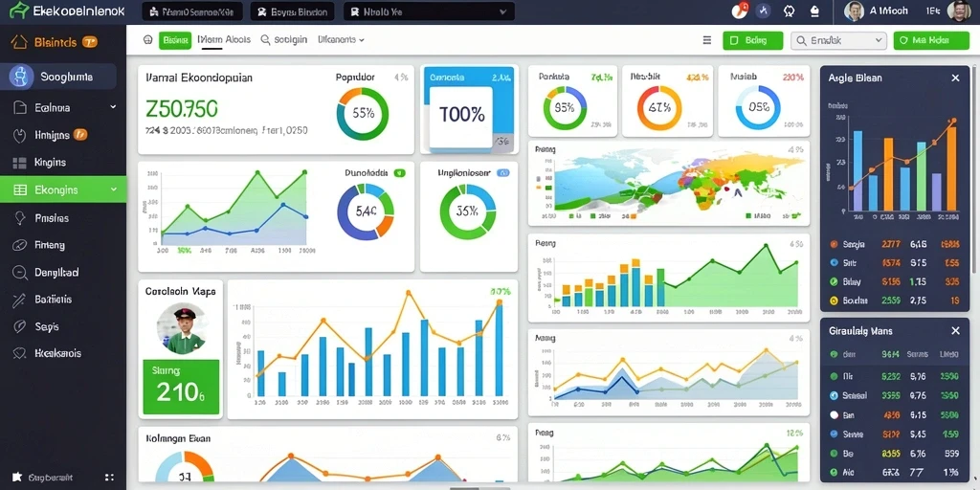Click the red badge icon in top bar
The height and width of the screenshot is (490, 980).
click(740, 11)
